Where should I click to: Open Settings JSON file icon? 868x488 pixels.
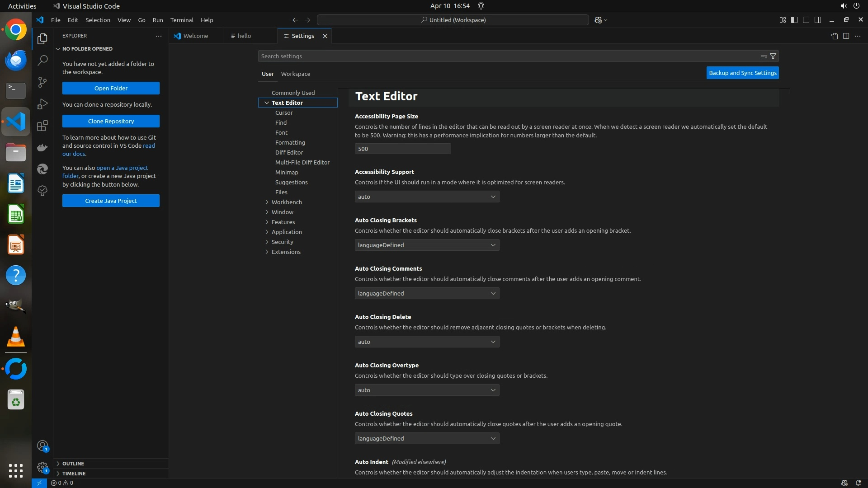834,36
